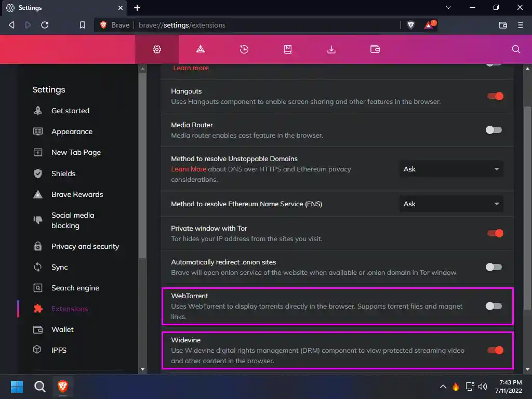Disable the Widevine toggle
The width and height of the screenshot is (532, 399).
495,350
